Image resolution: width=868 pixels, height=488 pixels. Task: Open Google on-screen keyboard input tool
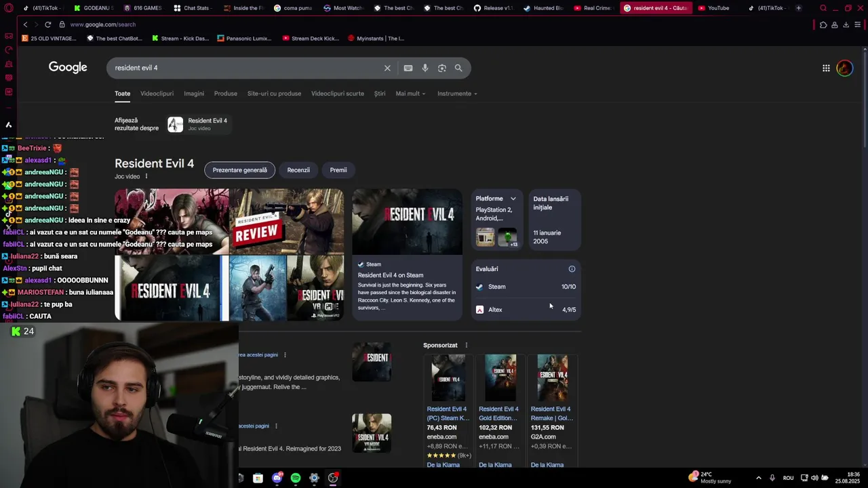[408, 68]
